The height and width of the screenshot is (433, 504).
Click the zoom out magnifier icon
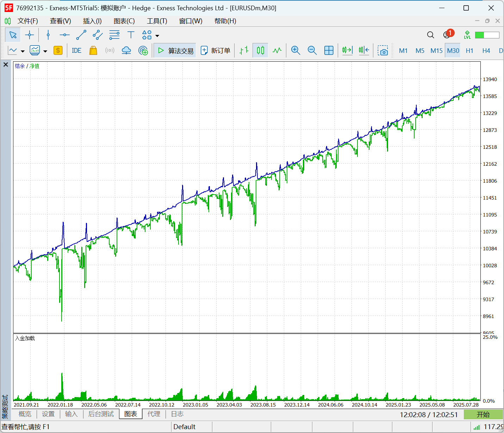(x=312, y=50)
